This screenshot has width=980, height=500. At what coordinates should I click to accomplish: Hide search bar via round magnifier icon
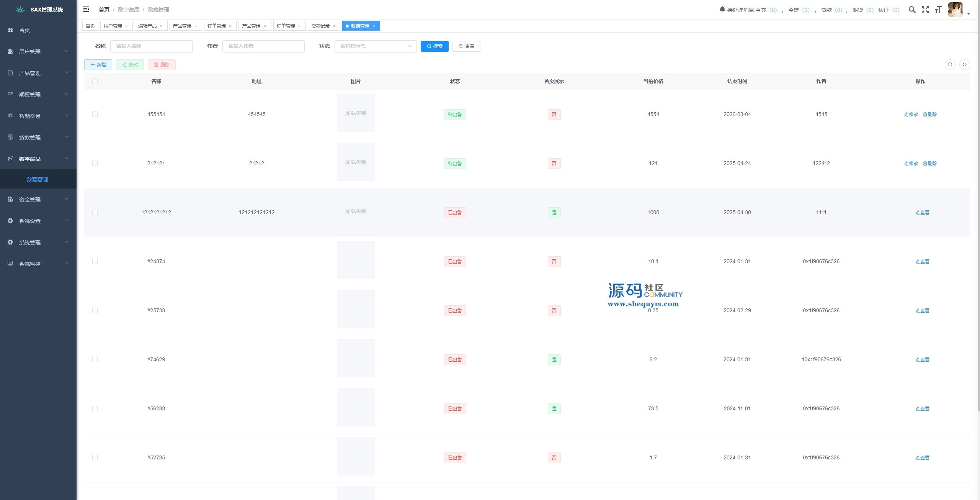pyautogui.click(x=950, y=65)
